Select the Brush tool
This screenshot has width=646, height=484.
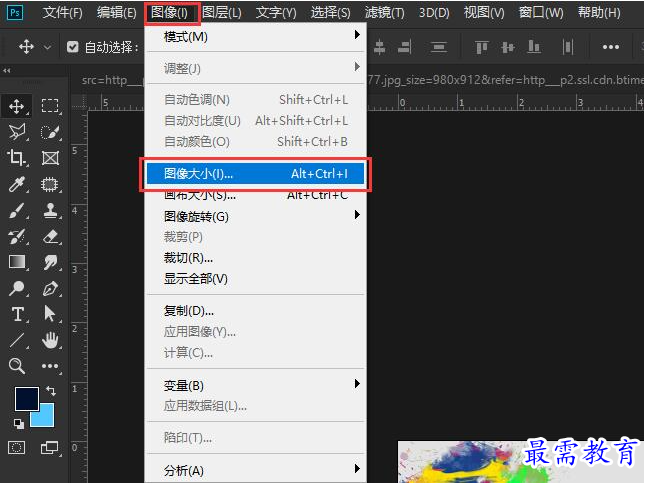point(17,210)
